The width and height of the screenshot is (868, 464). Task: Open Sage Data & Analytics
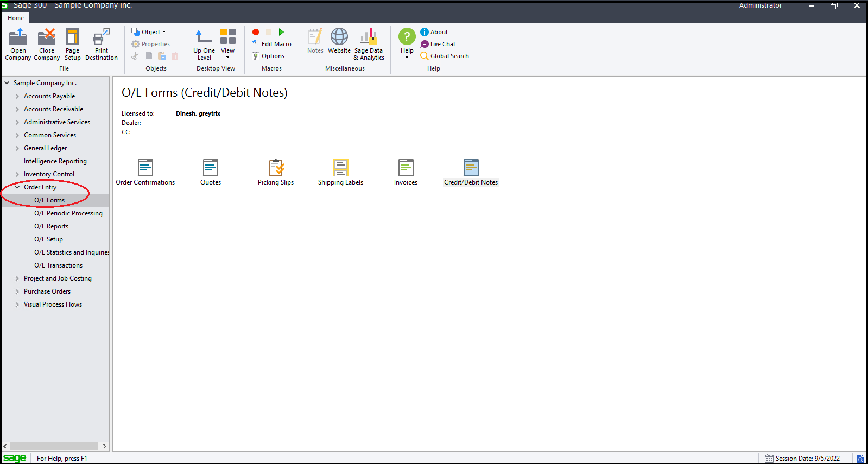369,45
